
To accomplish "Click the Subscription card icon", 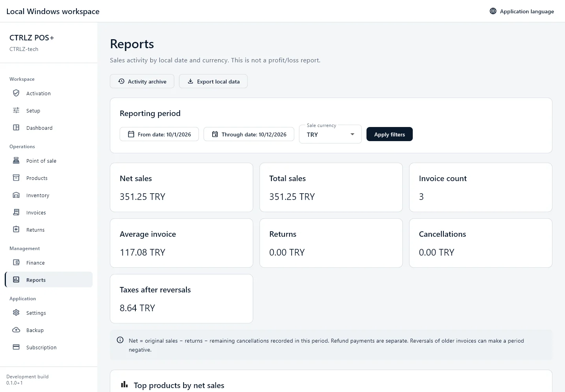I will (x=16, y=347).
